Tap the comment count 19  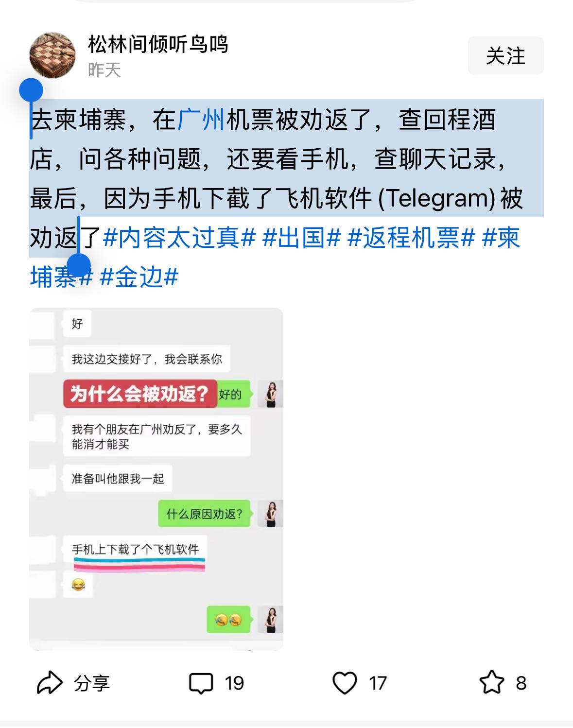click(234, 683)
